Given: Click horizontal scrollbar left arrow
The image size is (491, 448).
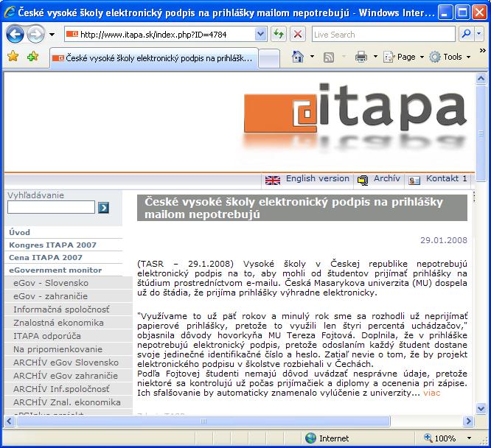Looking at the screenshot, I should pos(9,421).
